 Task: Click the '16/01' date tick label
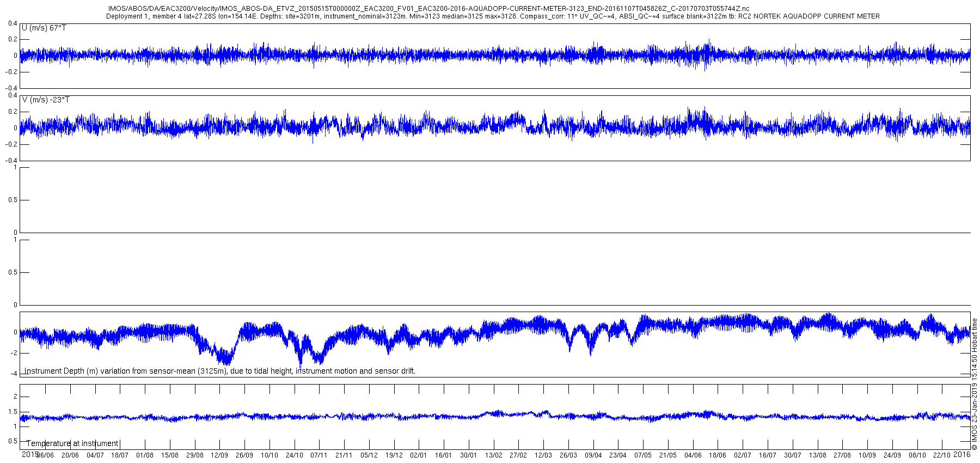point(444,455)
